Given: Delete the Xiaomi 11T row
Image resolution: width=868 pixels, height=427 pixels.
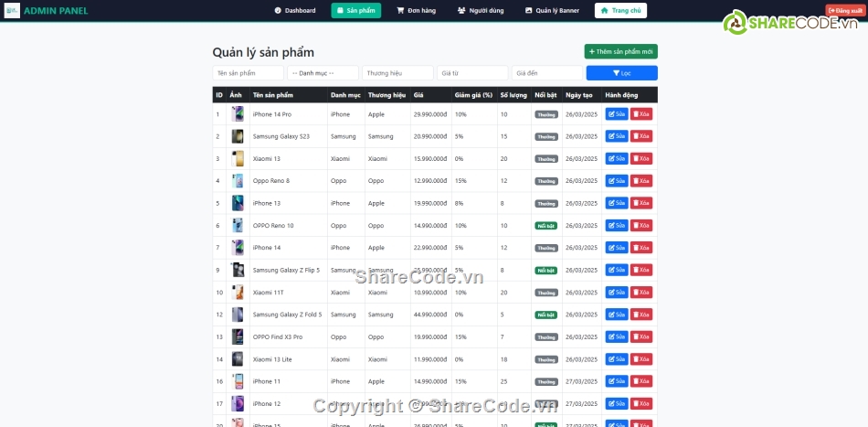Looking at the screenshot, I should (x=641, y=293).
